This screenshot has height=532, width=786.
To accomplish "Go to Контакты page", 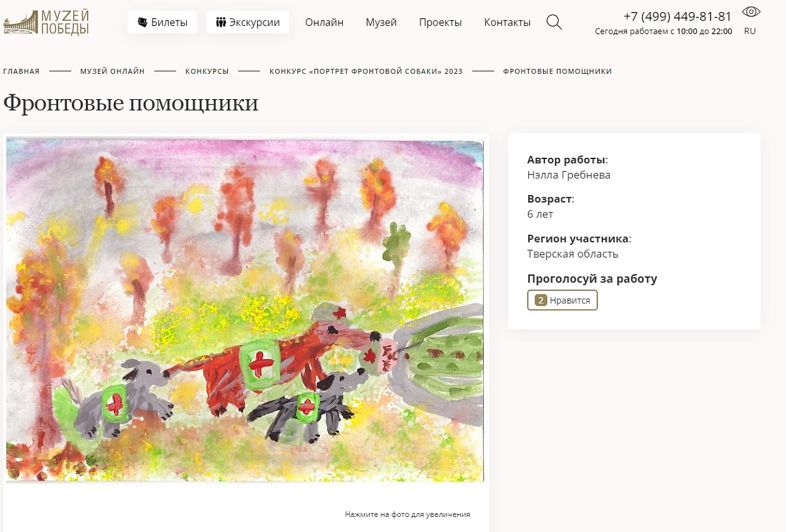I will (x=507, y=22).
